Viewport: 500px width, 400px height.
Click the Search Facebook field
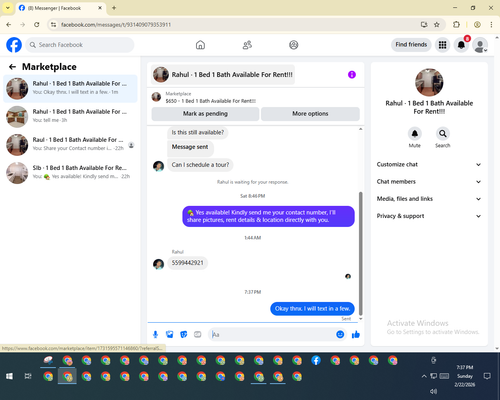(x=80, y=45)
